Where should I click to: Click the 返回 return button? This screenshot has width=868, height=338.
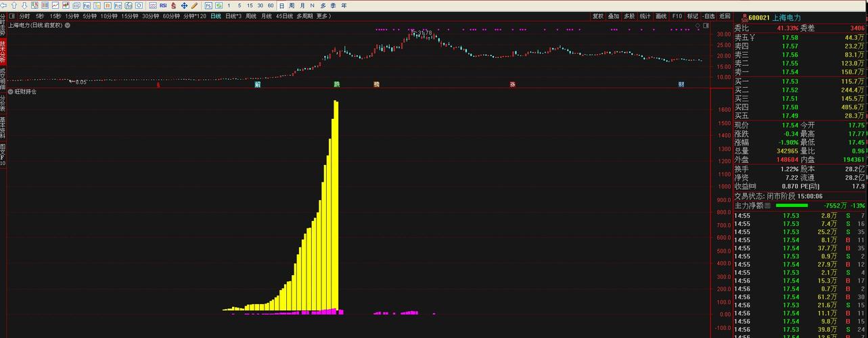click(x=725, y=16)
